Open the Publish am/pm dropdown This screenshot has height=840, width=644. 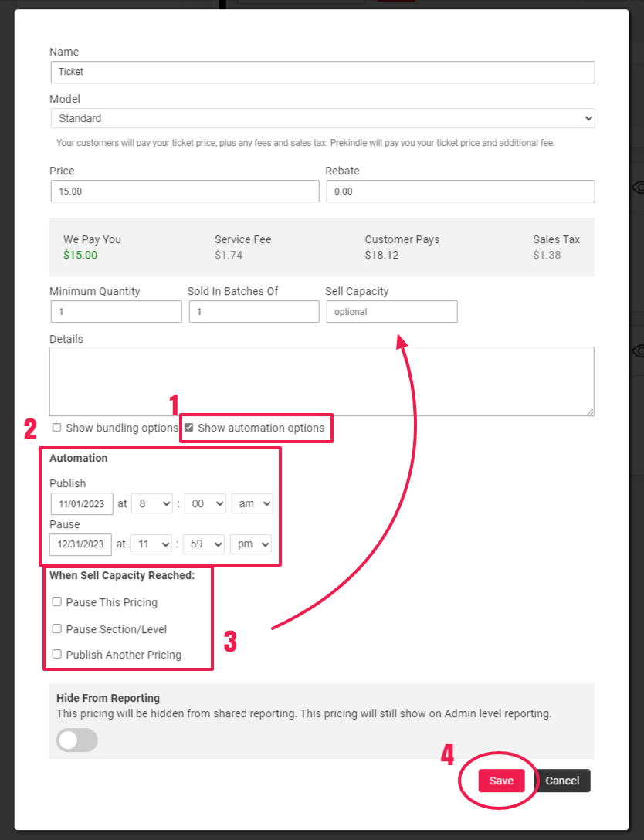[252, 503]
